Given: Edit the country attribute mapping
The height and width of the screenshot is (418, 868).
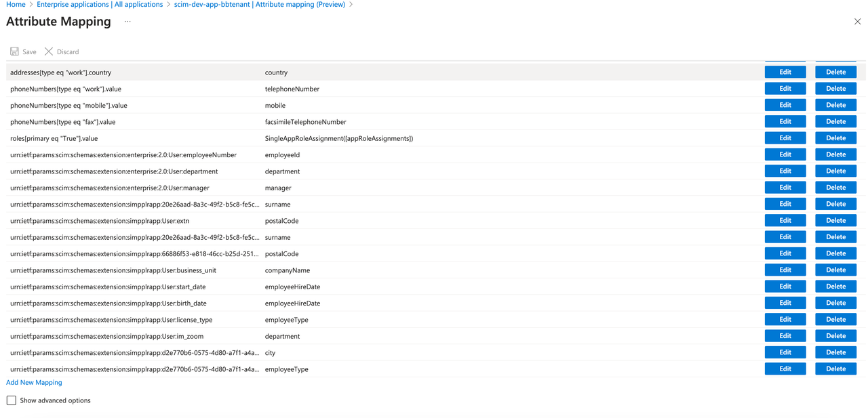Looking at the screenshot, I should click(785, 72).
